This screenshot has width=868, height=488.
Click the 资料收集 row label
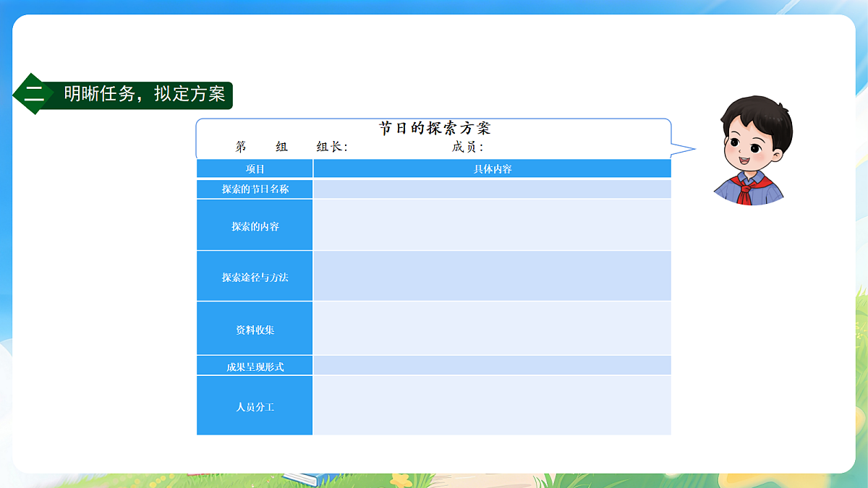coord(255,329)
